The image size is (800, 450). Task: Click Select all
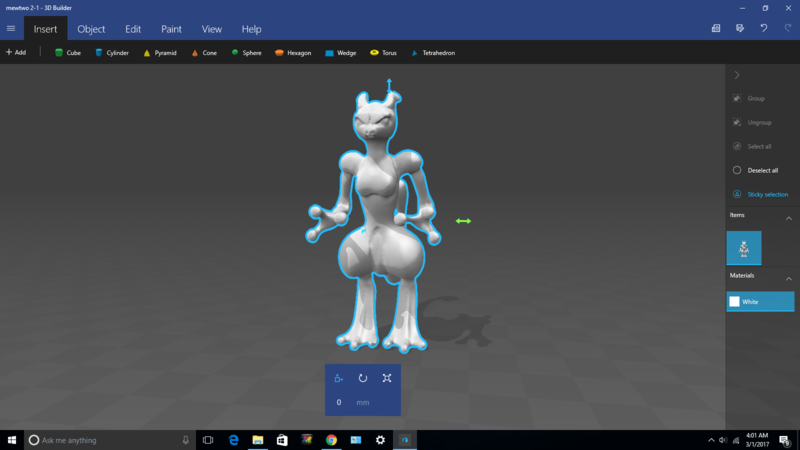coord(752,146)
